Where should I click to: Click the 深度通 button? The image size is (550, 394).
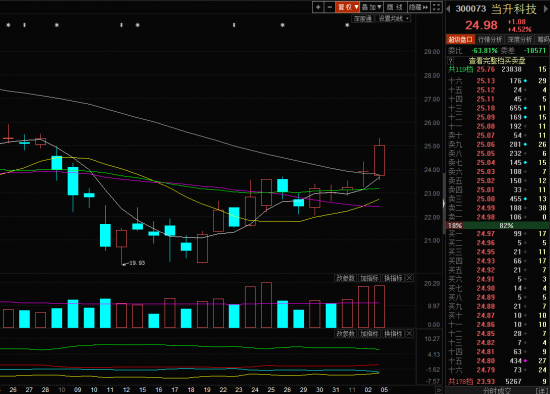(362, 19)
